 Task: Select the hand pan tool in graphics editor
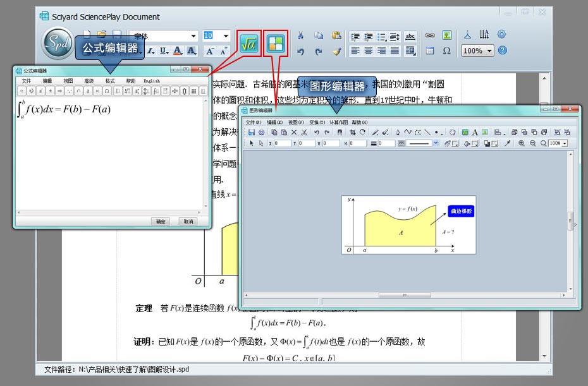click(x=452, y=132)
